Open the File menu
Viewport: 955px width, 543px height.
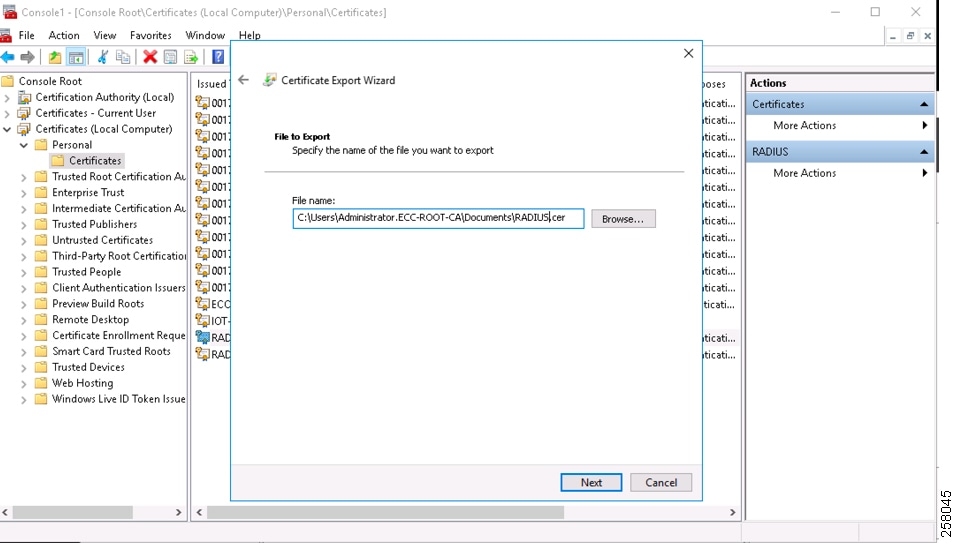26,35
